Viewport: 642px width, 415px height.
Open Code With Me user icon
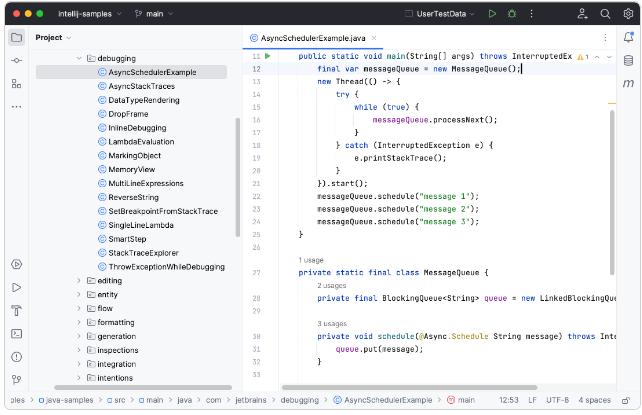click(582, 14)
